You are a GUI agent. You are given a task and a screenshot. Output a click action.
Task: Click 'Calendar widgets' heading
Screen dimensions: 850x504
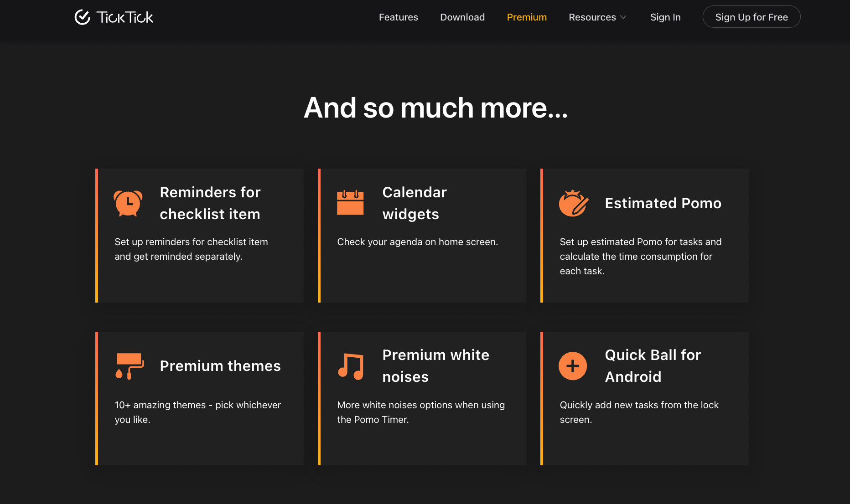pos(415,203)
